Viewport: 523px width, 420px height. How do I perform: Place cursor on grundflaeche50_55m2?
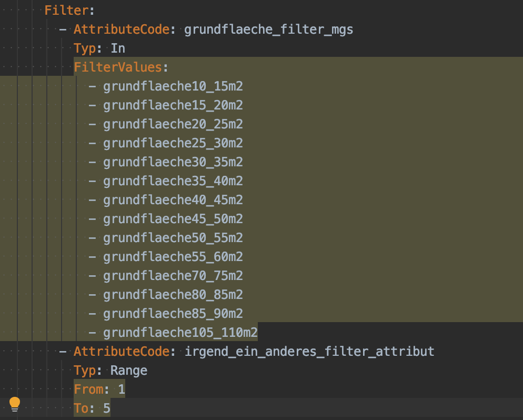pyautogui.click(x=173, y=237)
